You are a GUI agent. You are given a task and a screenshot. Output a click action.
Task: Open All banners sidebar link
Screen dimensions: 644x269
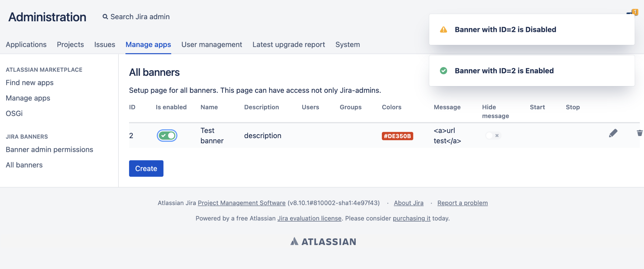point(24,165)
